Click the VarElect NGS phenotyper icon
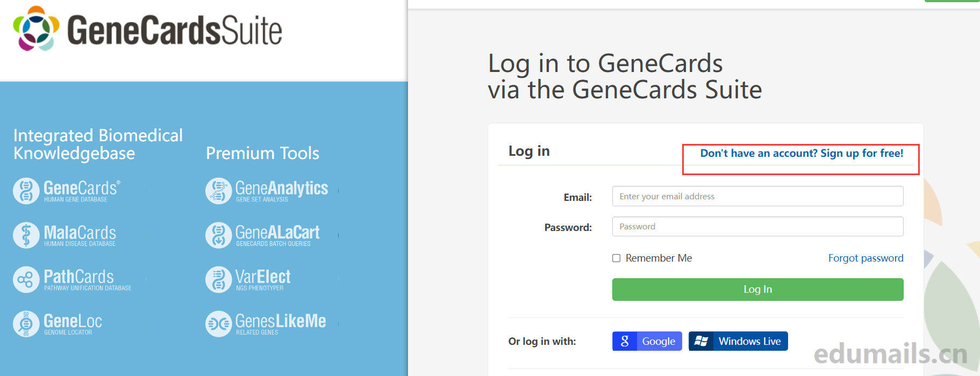This screenshot has width=980, height=376. 219,280
